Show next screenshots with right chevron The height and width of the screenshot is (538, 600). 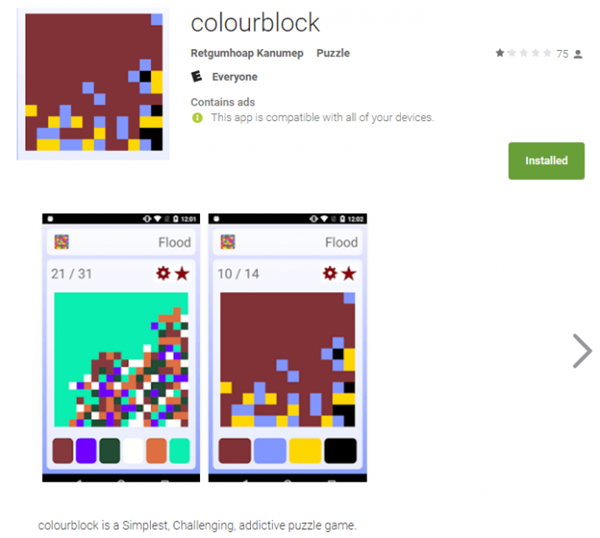582,351
